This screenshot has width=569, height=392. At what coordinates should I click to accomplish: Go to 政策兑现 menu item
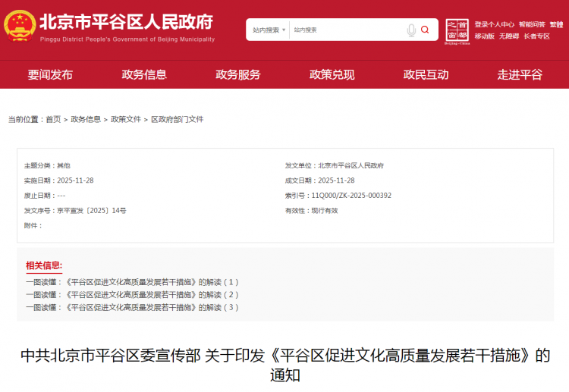click(332, 74)
